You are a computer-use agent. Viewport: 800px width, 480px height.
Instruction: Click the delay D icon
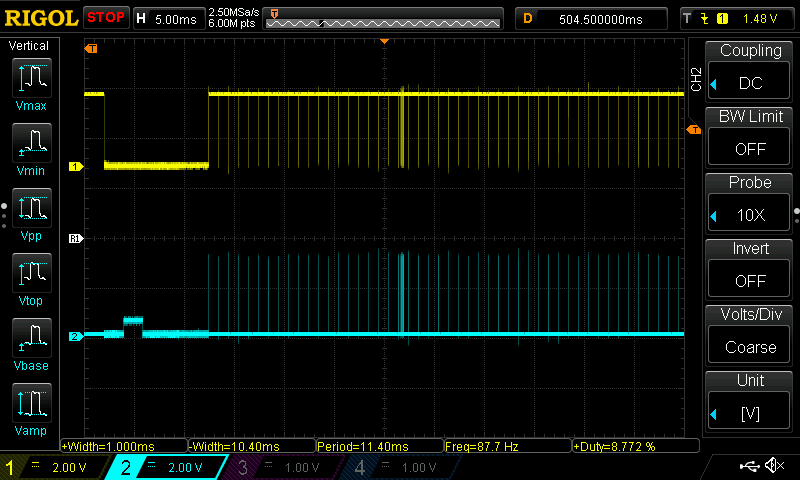coord(528,19)
